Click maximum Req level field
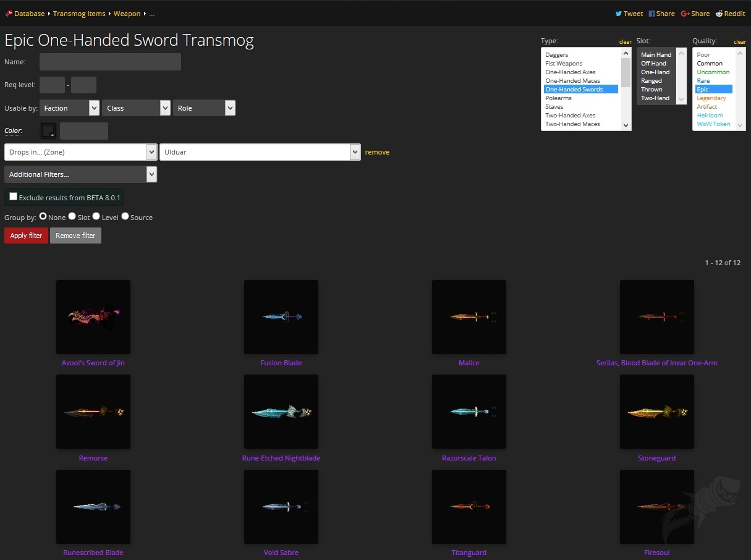 [83, 85]
